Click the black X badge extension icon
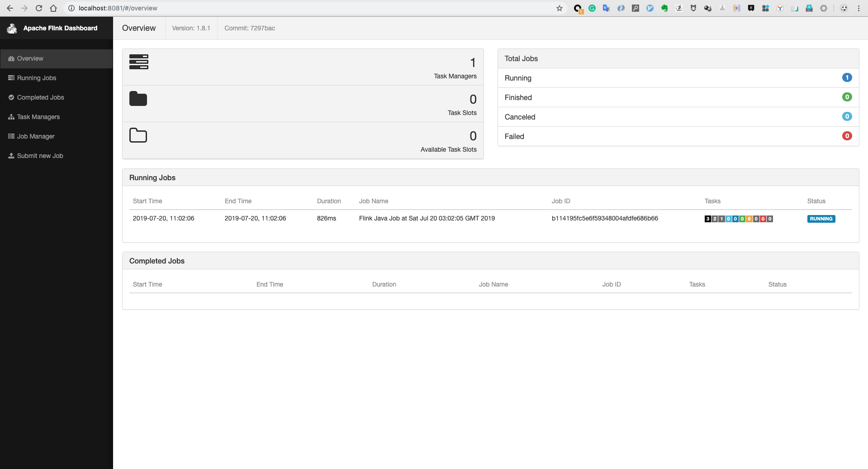 (x=751, y=8)
